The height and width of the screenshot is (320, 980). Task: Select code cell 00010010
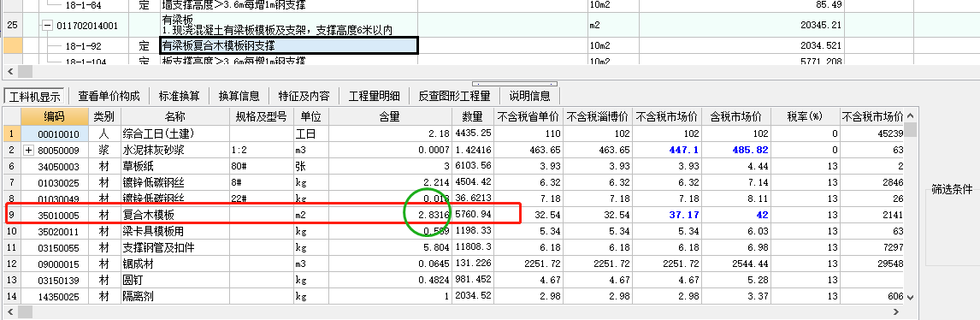[55, 133]
